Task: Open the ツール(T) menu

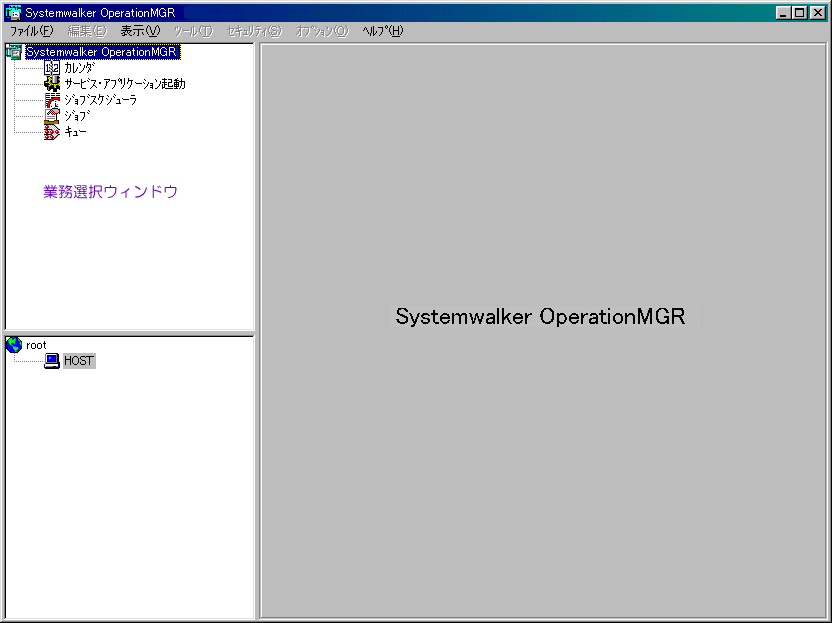Action: click(194, 31)
